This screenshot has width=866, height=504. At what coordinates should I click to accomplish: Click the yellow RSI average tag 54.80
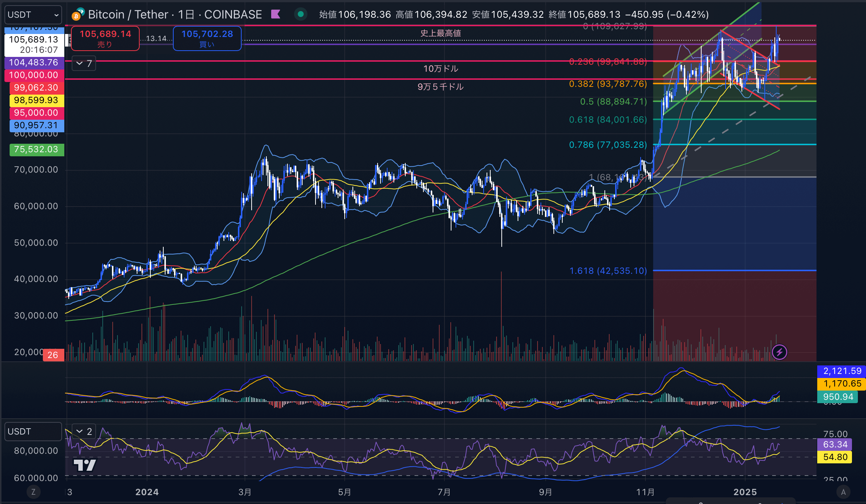[835, 457]
